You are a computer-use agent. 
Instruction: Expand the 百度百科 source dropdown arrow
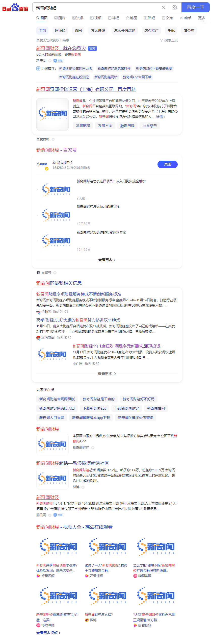click(x=53, y=139)
